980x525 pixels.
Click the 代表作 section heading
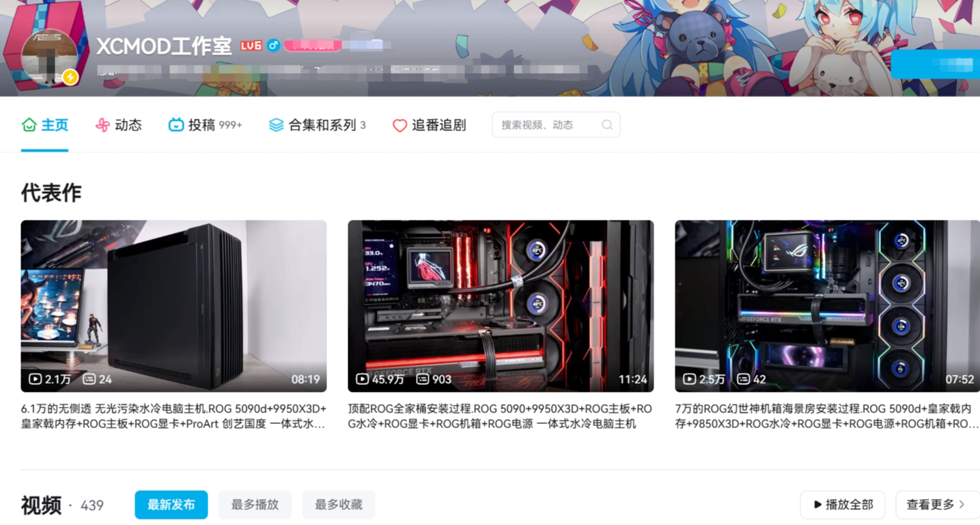click(51, 193)
